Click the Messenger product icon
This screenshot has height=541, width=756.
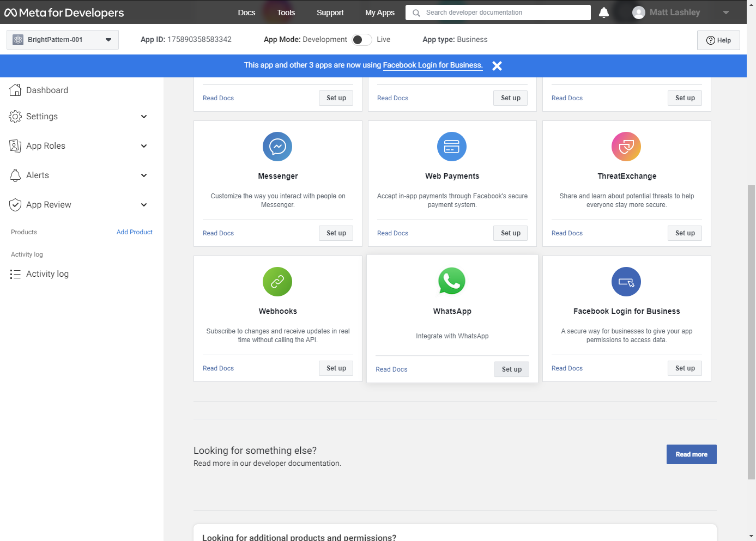[x=277, y=147]
